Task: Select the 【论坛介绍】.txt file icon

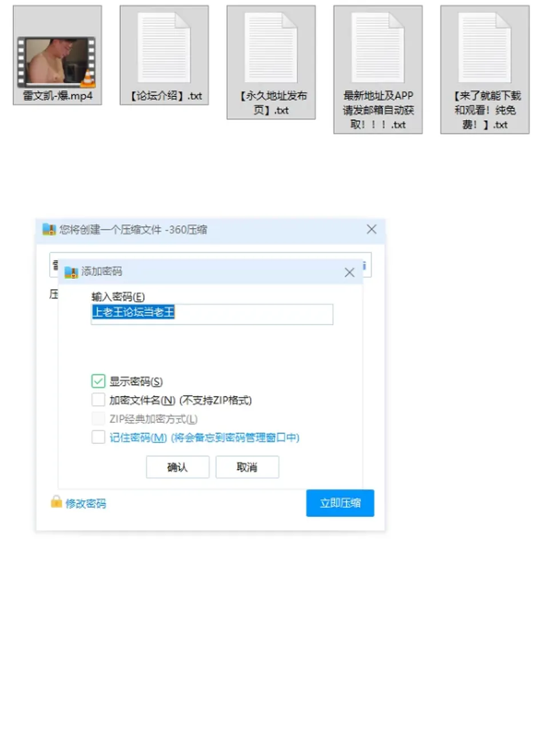Action: 164,49
